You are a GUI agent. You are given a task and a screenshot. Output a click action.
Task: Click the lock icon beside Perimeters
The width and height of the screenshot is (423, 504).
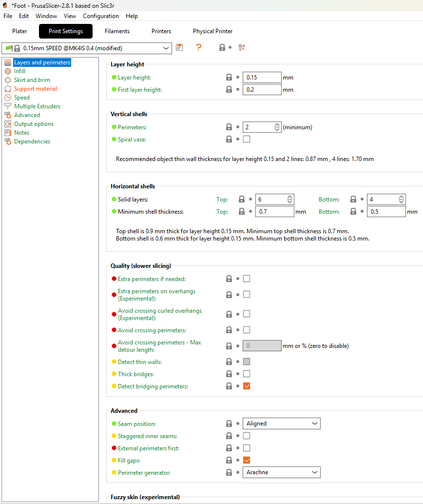[x=229, y=127]
